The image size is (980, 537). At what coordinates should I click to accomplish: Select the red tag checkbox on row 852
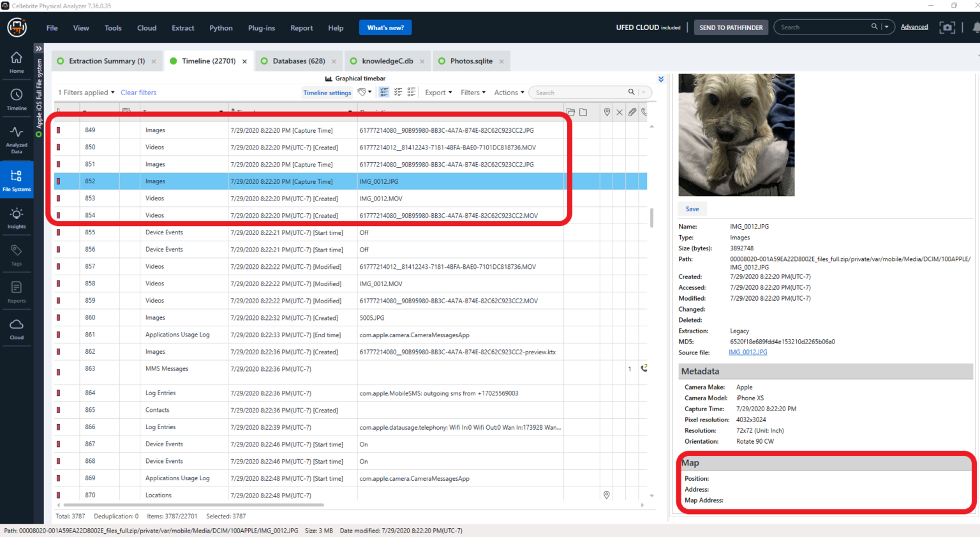tap(58, 181)
